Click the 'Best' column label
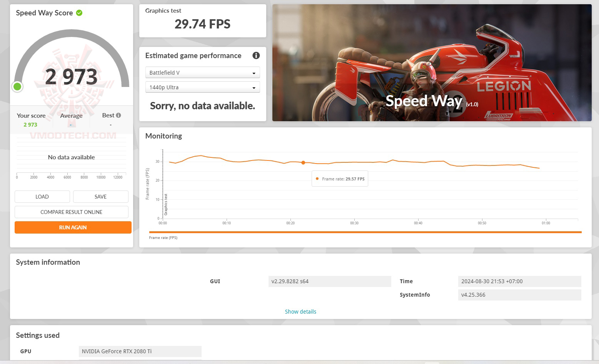This screenshot has width=599, height=364. point(108,115)
